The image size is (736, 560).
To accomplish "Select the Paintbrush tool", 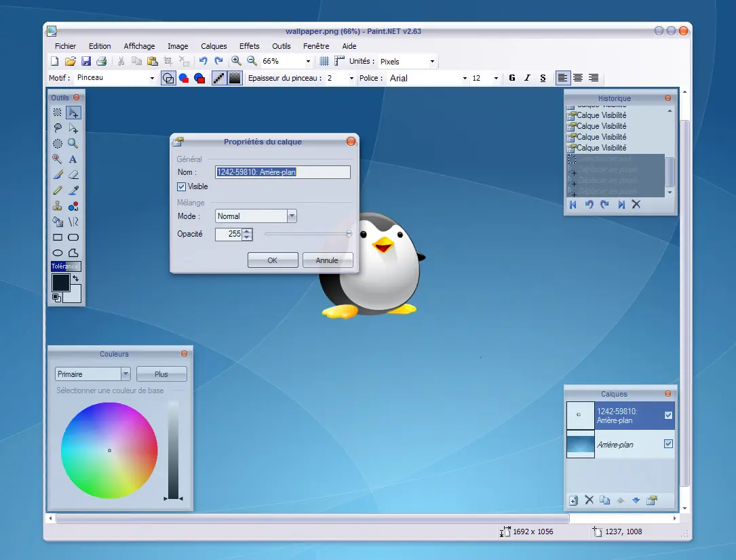I will click(x=57, y=175).
